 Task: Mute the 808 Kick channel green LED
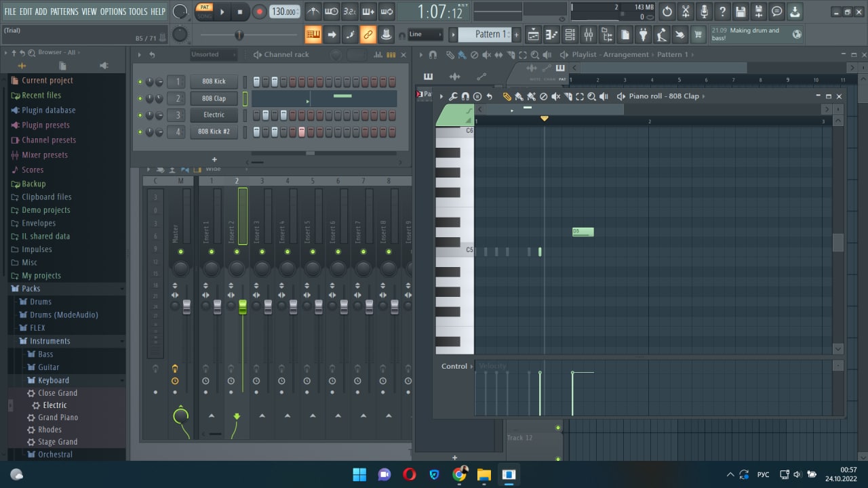click(140, 82)
